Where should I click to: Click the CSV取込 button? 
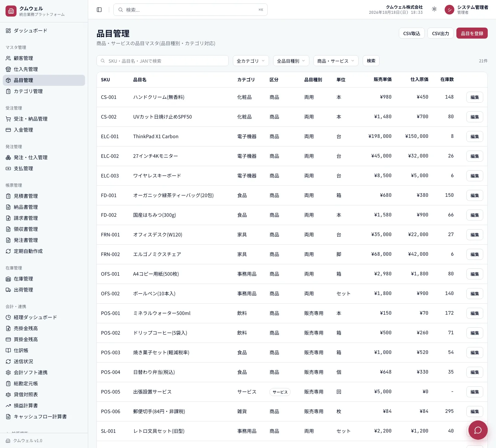(x=412, y=33)
